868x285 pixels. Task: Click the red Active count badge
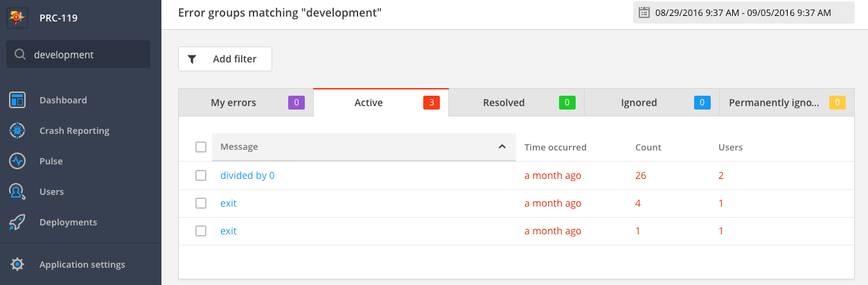coord(432,103)
